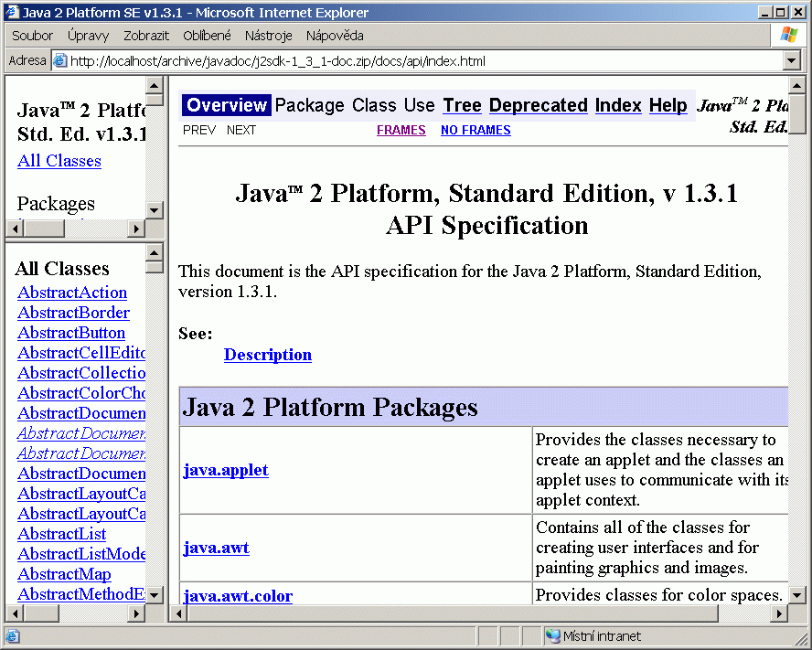Click the "Provides classes for color spaces." description

click(658, 595)
